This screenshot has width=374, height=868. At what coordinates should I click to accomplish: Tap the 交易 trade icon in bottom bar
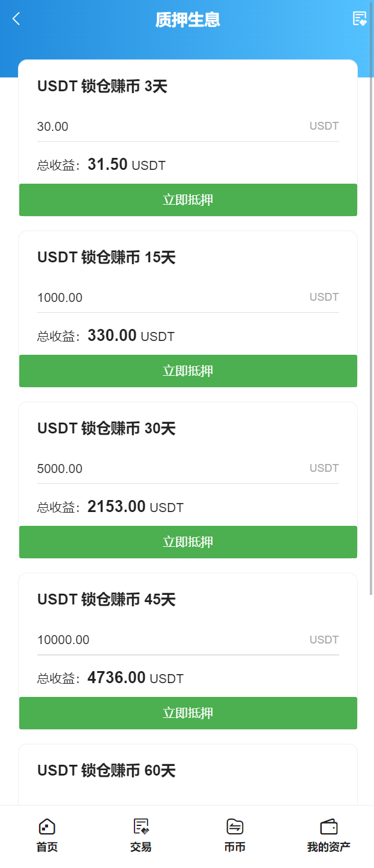coord(140,825)
